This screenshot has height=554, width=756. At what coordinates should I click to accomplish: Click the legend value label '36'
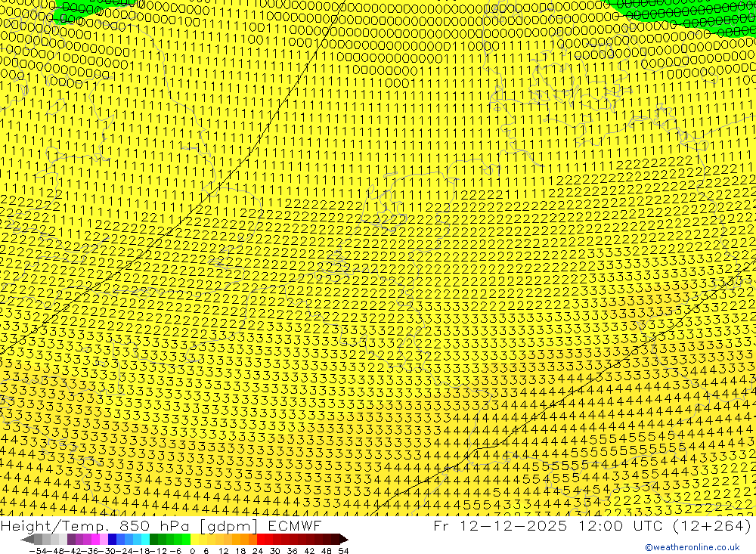(292, 551)
